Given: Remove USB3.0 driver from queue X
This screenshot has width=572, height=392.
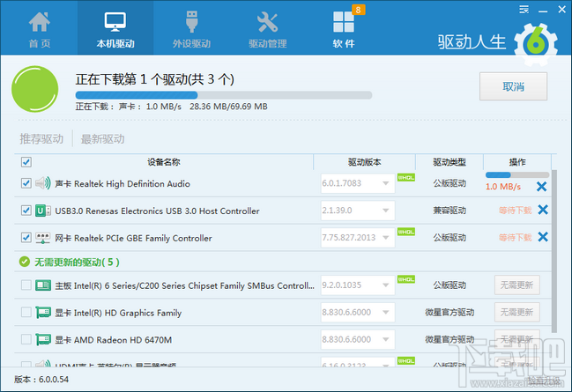Looking at the screenshot, I should pyautogui.click(x=543, y=210).
